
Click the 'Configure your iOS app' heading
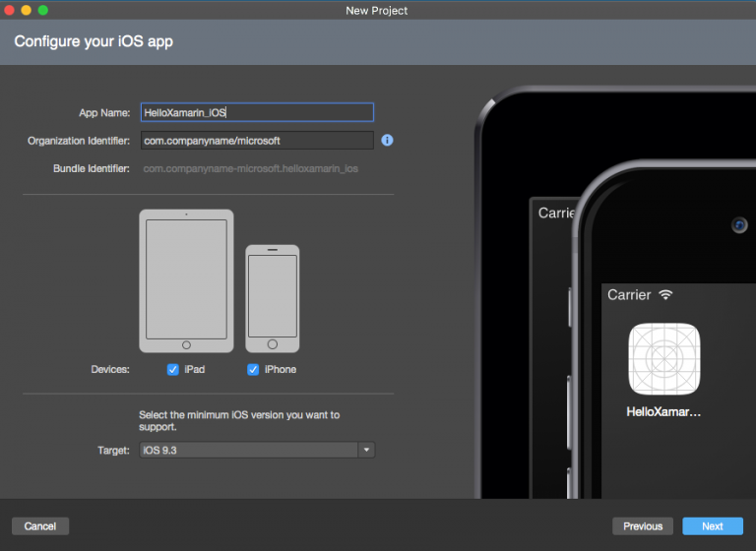[x=94, y=41]
